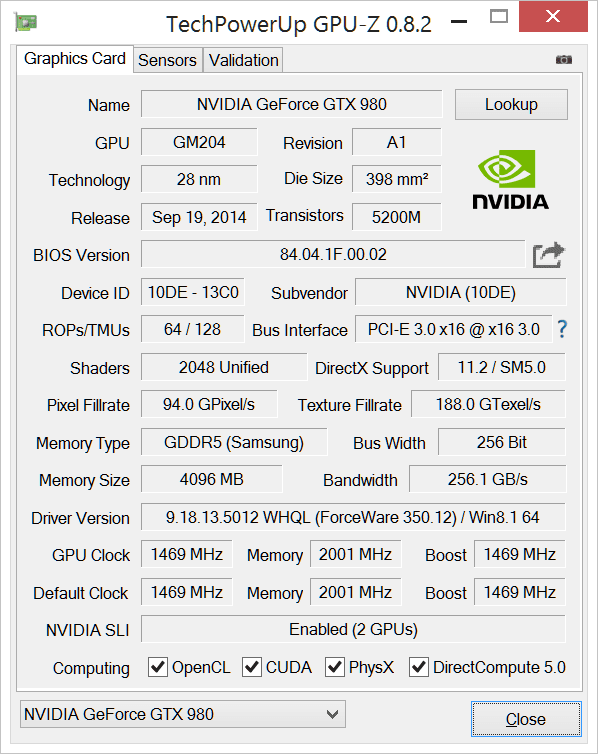Screen dimensions: 598x754
Task: Toggle the OpenCL checkbox
Action: [158, 667]
